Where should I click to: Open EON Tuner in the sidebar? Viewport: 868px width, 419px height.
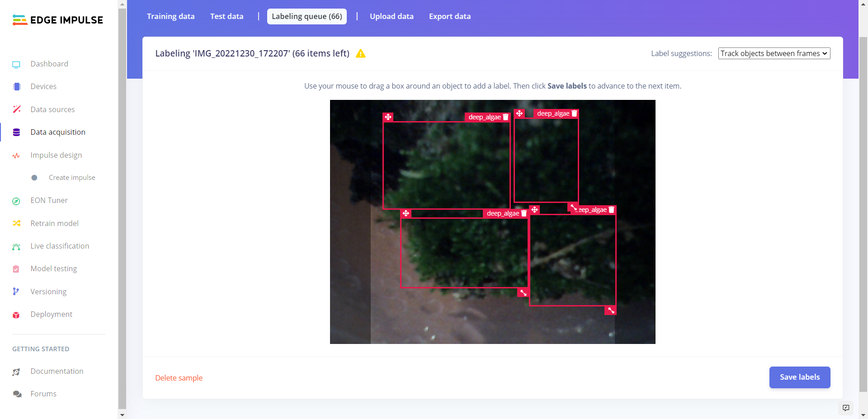click(49, 200)
